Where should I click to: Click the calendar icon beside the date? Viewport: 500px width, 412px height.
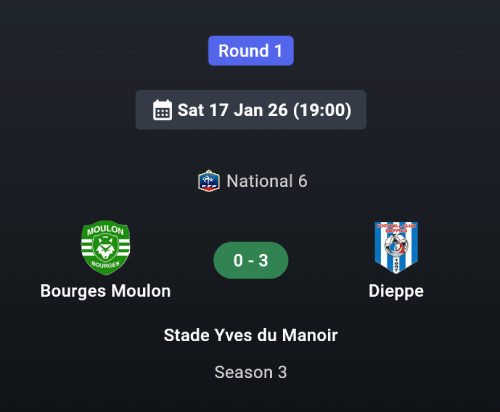pos(162,110)
